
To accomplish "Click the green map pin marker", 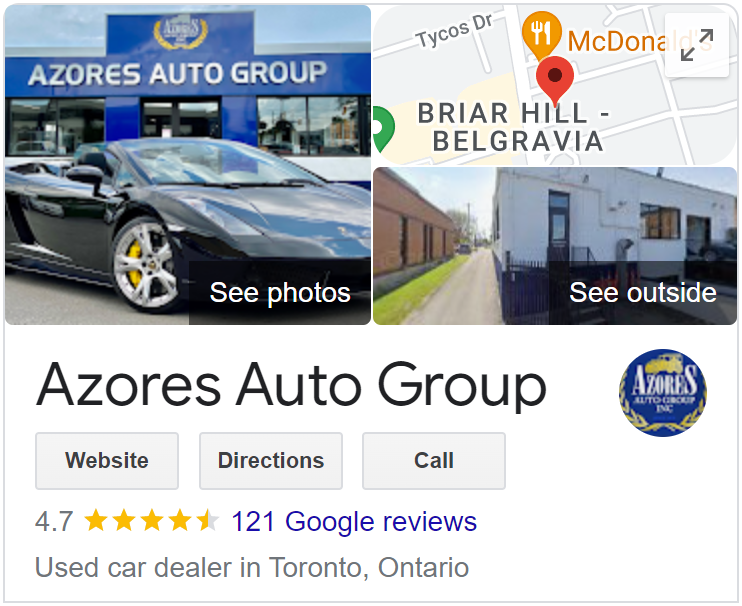I will [383, 129].
